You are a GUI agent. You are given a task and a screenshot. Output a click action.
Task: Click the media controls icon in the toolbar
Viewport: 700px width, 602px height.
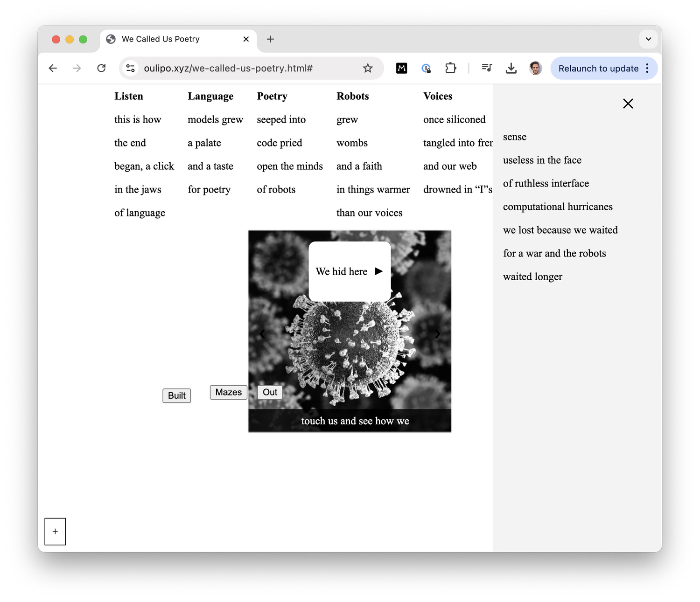point(486,68)
